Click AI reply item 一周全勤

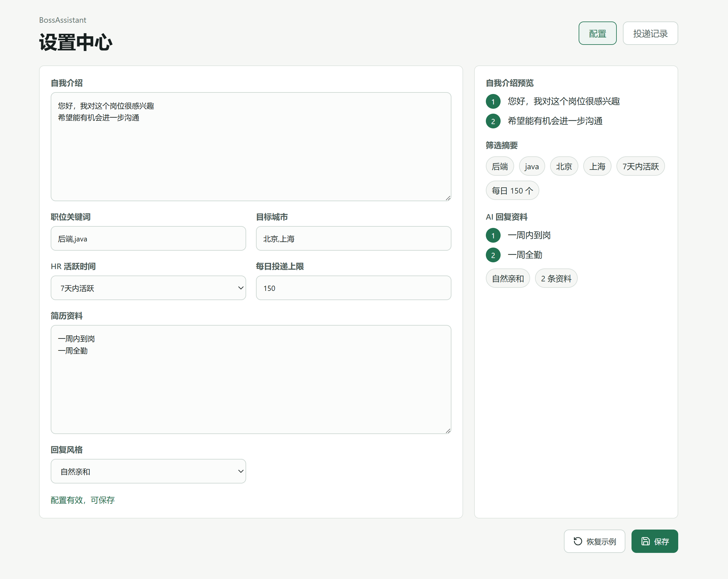click(x=525, y=255)
